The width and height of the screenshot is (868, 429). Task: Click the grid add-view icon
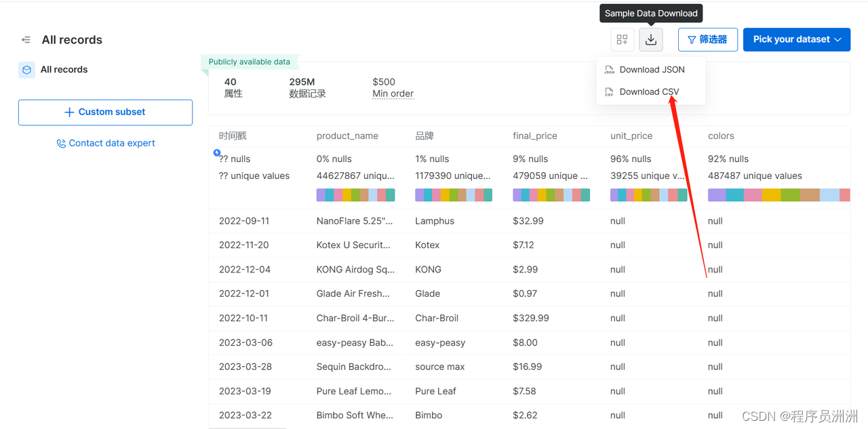pyautogui.click(x=622, y=39)
